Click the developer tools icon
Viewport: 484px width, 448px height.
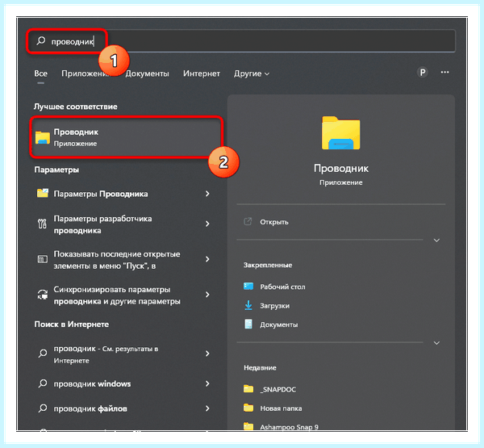click(x=42, y=224)
